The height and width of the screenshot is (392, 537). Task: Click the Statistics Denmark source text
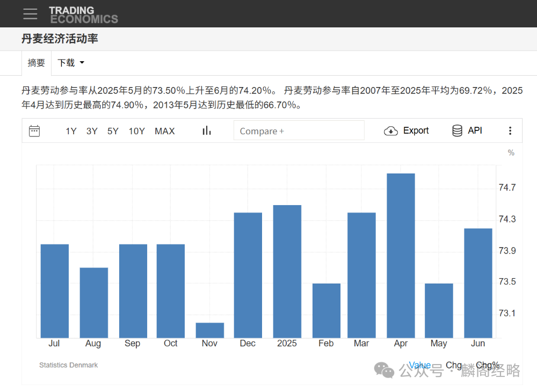click(69, 365)
